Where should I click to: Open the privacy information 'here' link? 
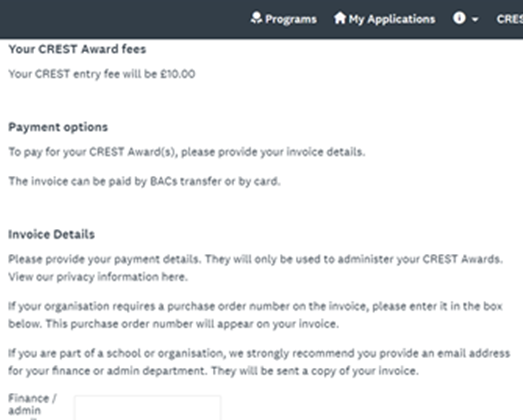[173, 277]
